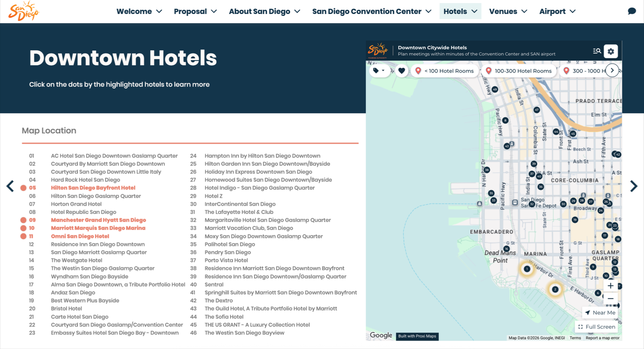Filter by < 100 Hotel Rooms

[x=445, y=71]
